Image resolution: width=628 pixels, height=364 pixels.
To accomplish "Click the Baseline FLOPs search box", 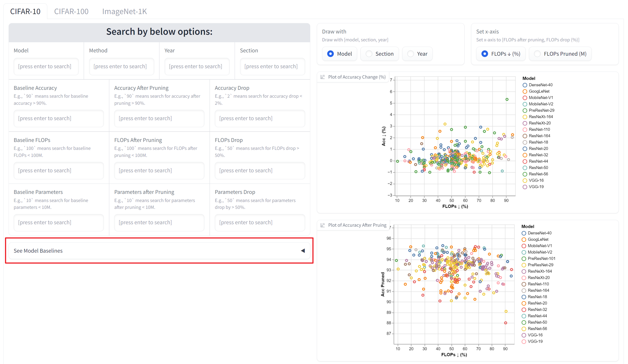I will tap(59, 170).
